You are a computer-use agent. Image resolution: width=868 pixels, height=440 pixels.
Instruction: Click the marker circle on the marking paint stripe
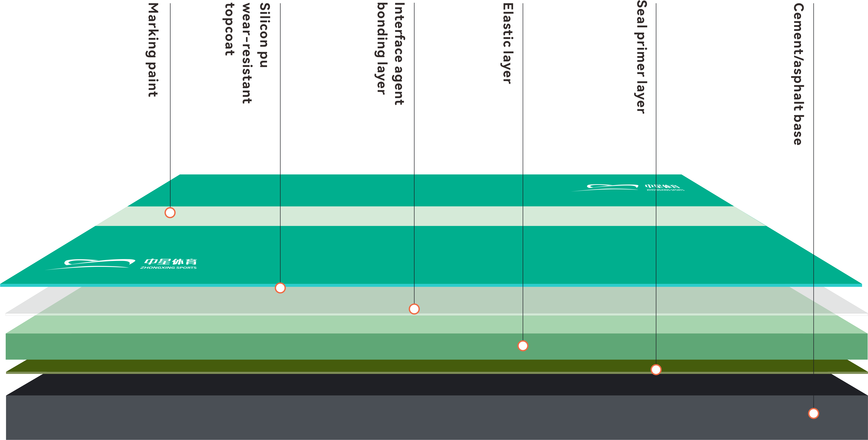point(170,213)
